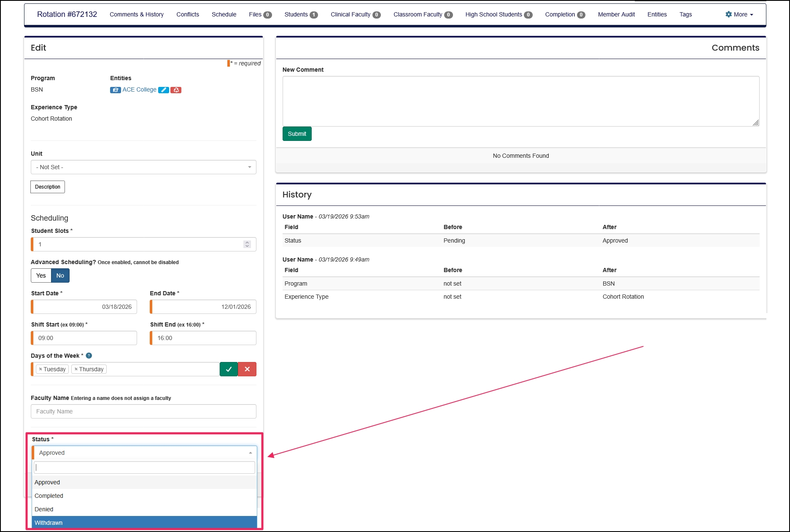Image resolution: width=790 pixels, height=532 pixels.
Task: Click the Start Date field
Action: click(84, 307)
